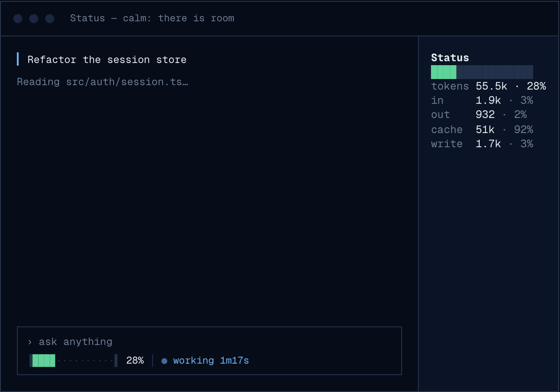Click the third window control dot
Screen dimensions: 560x392
(x=50, y=18)
